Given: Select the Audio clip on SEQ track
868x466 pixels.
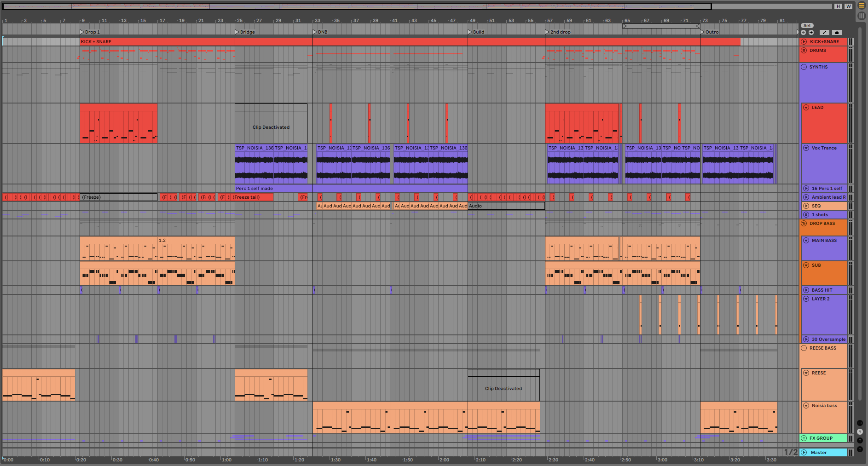Looking at the screenshot, I should pos(506,206).
